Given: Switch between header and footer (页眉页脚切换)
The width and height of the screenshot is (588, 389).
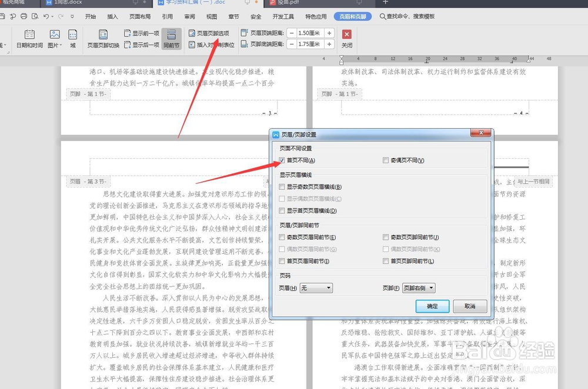Looking at the screenshot, I should coord(103,39).
